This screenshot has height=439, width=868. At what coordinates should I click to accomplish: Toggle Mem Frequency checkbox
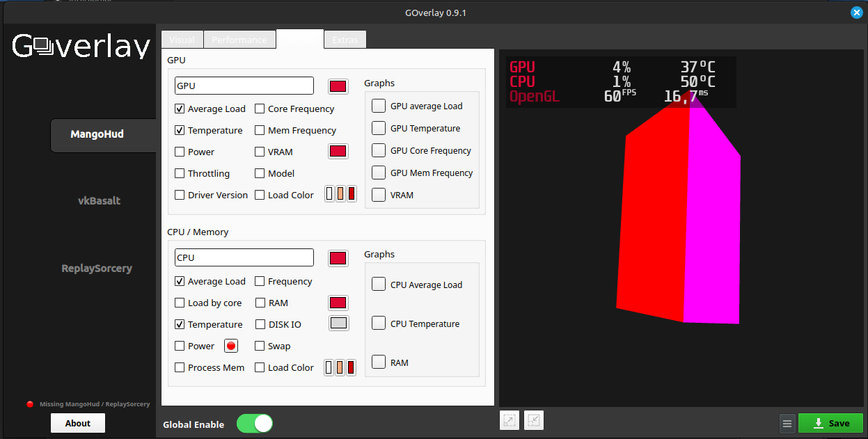pos(260,130)
